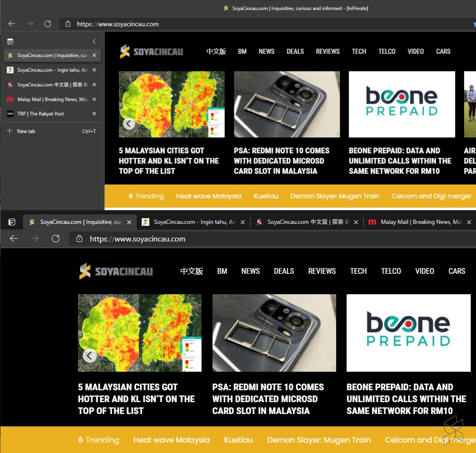Click the SoyaCincau logo in the top page header
Screen dimensions: 476x453
coord(151,51)
